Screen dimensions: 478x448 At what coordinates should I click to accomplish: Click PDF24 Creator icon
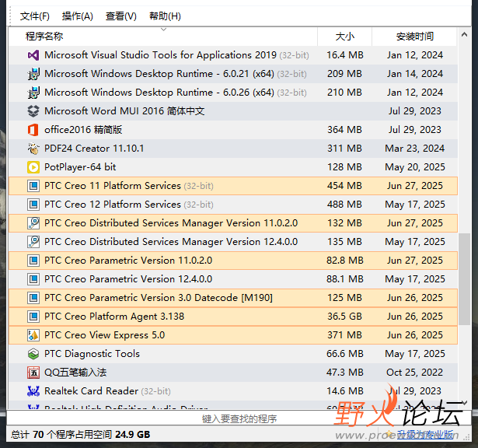[33, 149]
